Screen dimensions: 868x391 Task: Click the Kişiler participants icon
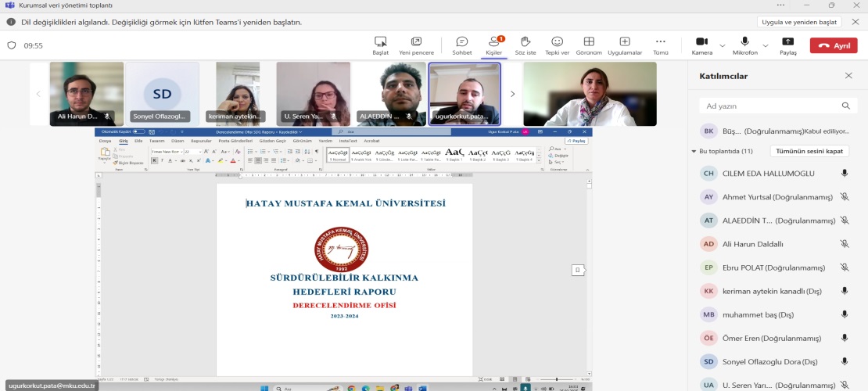click(493, 45)
